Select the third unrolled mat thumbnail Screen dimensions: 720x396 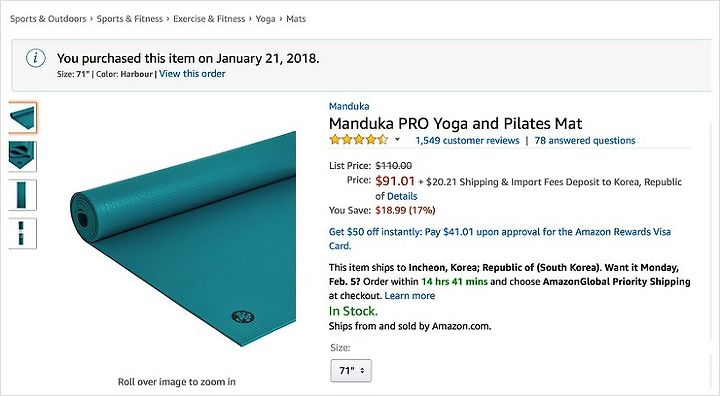pos(22,195)
